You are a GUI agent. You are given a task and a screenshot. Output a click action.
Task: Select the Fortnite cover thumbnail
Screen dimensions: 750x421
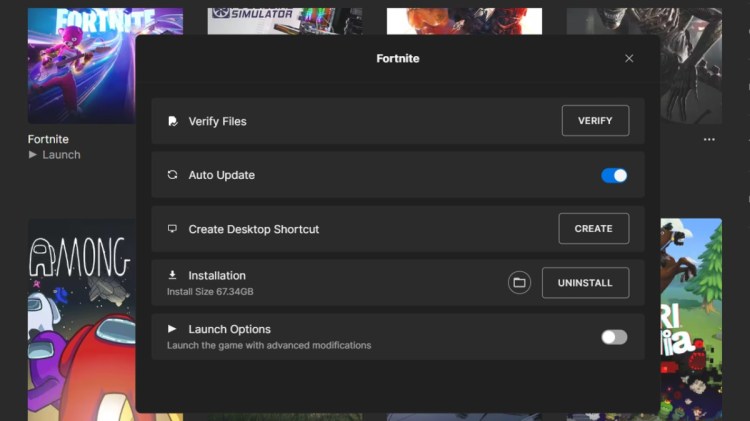pos(80,65)
